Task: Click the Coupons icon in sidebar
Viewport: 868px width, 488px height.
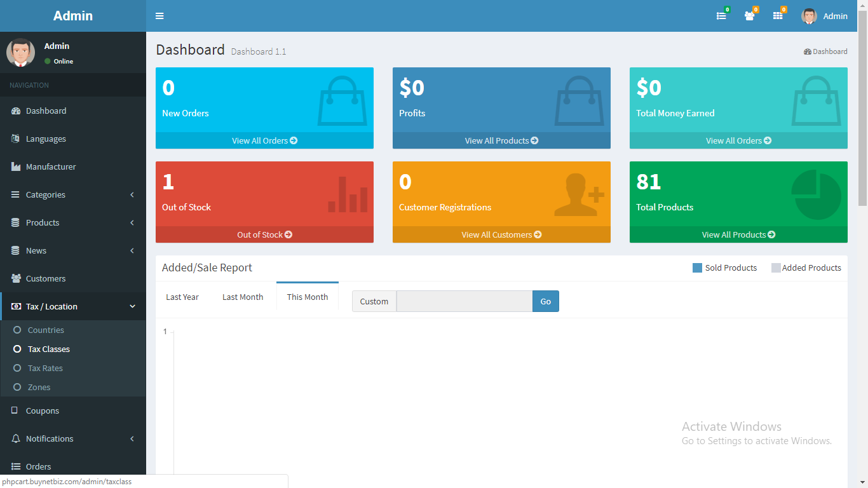Action: tap(15, 410)
